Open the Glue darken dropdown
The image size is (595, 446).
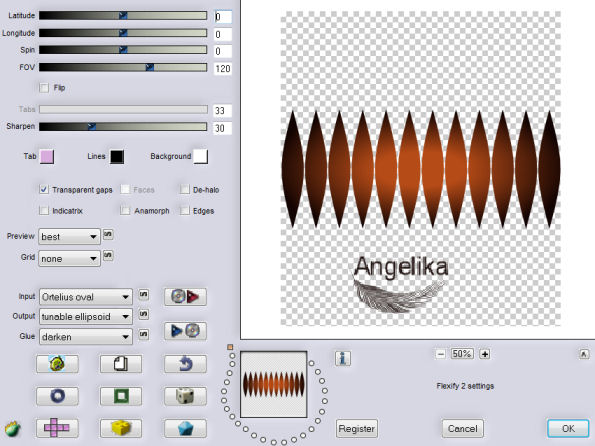click(x=86, y=337)
